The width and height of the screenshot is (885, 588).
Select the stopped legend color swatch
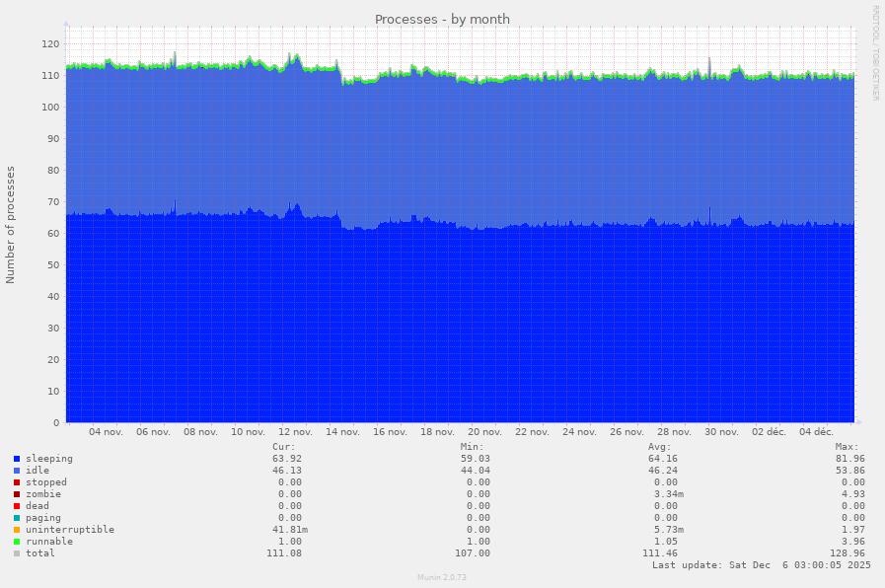[x=17, y=482]
